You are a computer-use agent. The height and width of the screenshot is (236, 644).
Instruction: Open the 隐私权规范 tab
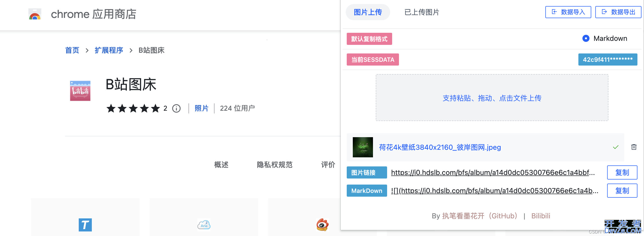[275, 165]
